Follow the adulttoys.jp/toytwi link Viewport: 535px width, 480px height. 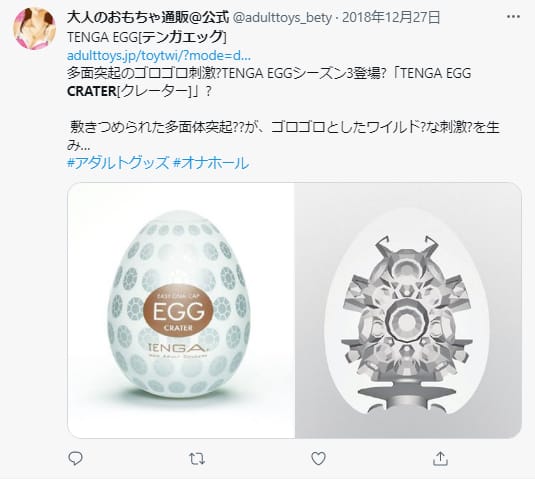(159, 55)
